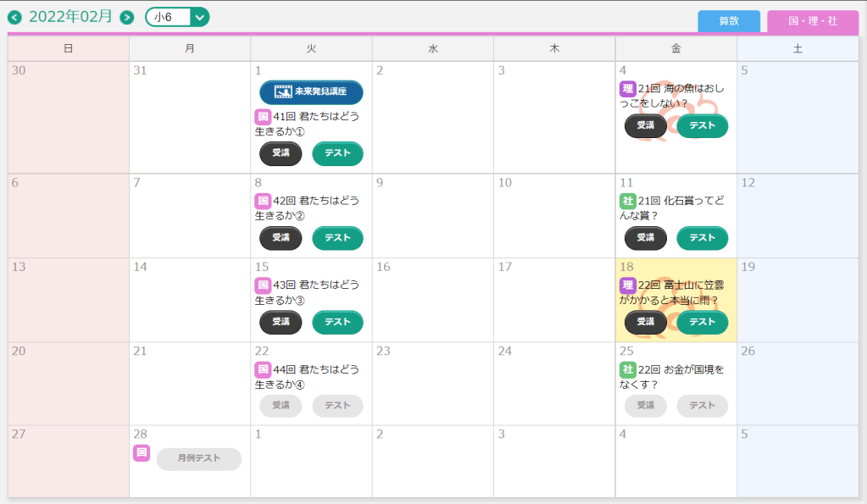This screenshot has width=867, height=504.
Task: Click the 理 subject icon on February 18
Action: [628, 285]
